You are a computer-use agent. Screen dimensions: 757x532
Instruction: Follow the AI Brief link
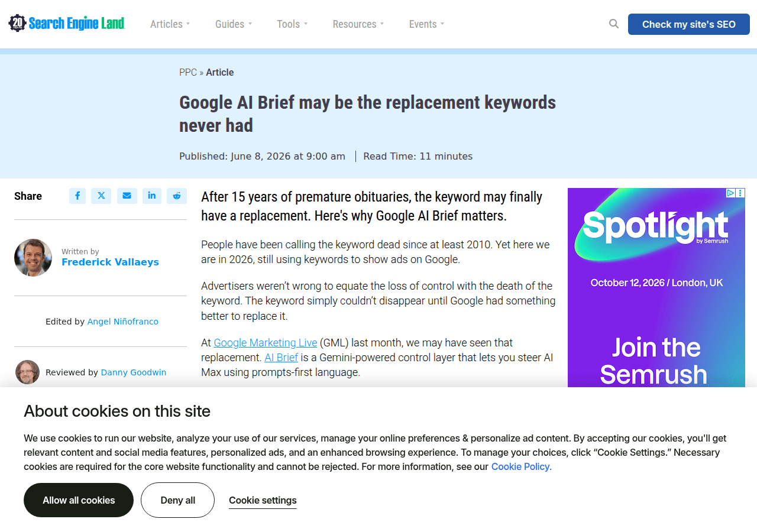pos(282,358)
